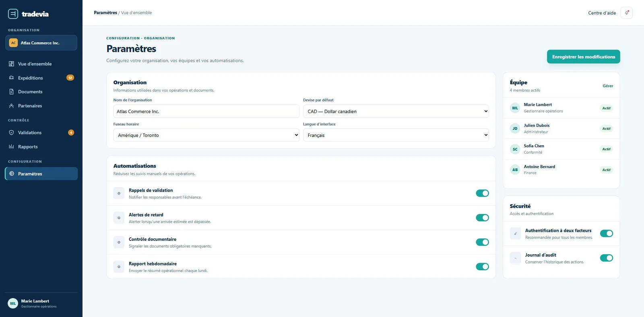Click the icon beside Rappels de validation
The image size is (644, 317).
tap(119, 193)
